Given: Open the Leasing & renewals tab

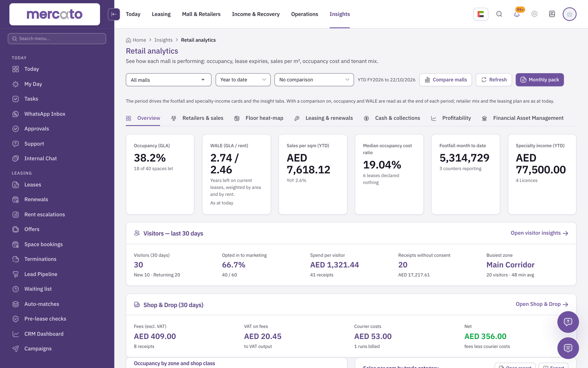Looking at the screenshot, I should click(x=323, y=118).
